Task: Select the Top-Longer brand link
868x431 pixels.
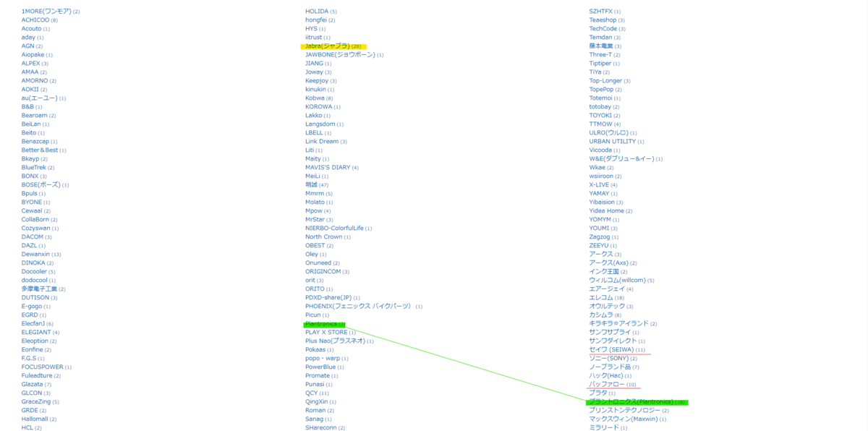Action: point(605,81)
